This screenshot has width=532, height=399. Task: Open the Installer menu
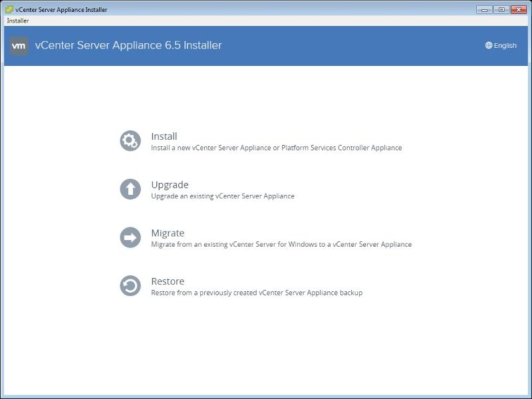[18, 21]
